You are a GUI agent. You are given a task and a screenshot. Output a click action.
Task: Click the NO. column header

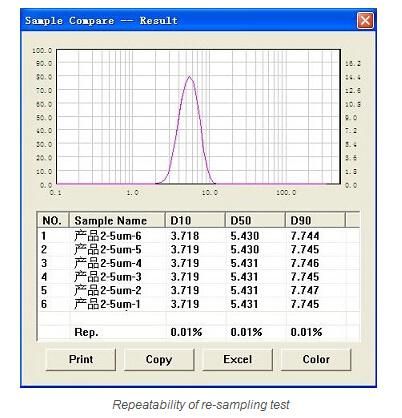(x=53, y=220)
